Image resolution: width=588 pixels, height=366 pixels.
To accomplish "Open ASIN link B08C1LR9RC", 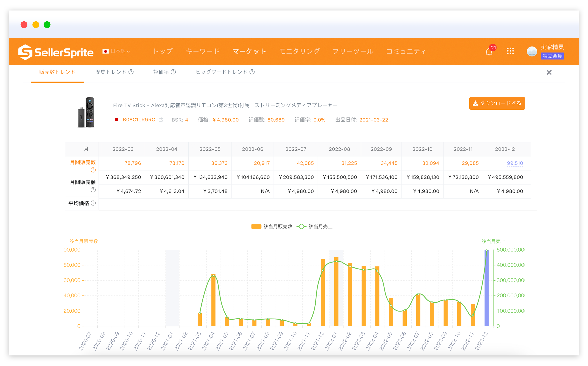I will pyautogui.click(x=139, y=120).
